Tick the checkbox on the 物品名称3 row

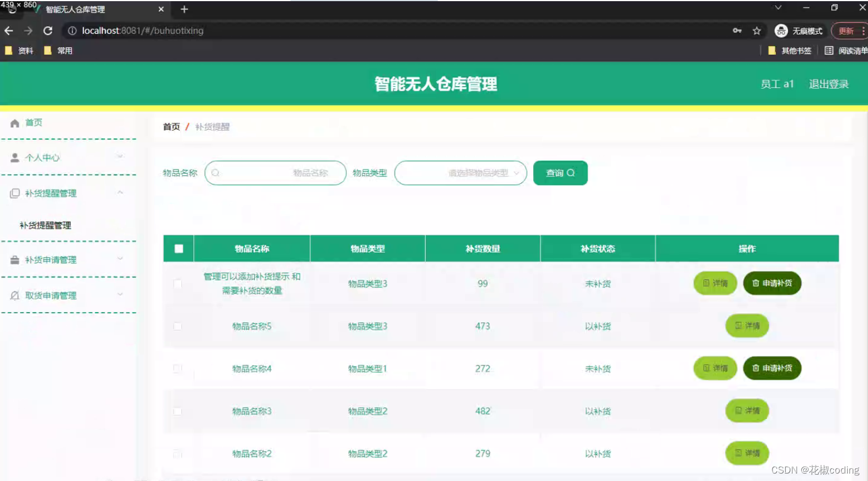pyautogui.click(x=178, y=411)
